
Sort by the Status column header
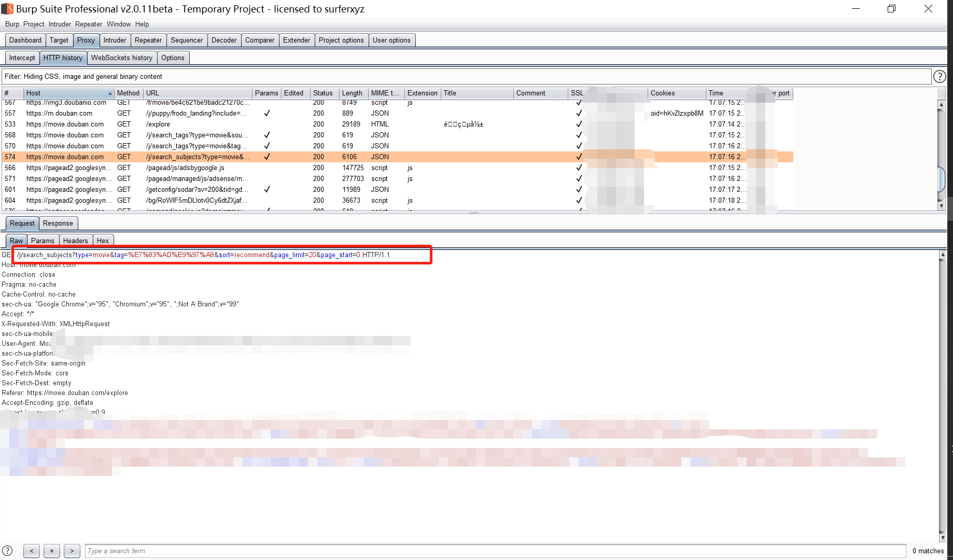(x=325, y=93)
